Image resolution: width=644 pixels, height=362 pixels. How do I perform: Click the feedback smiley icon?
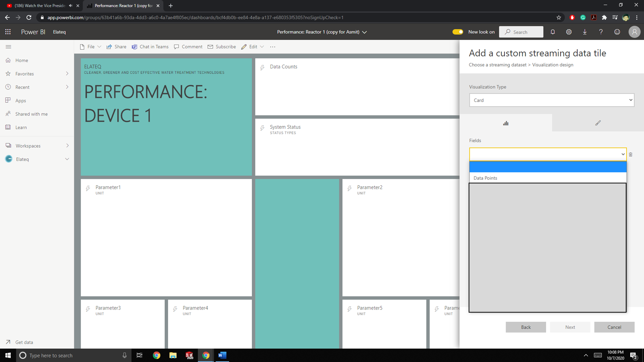coord(617,32)
